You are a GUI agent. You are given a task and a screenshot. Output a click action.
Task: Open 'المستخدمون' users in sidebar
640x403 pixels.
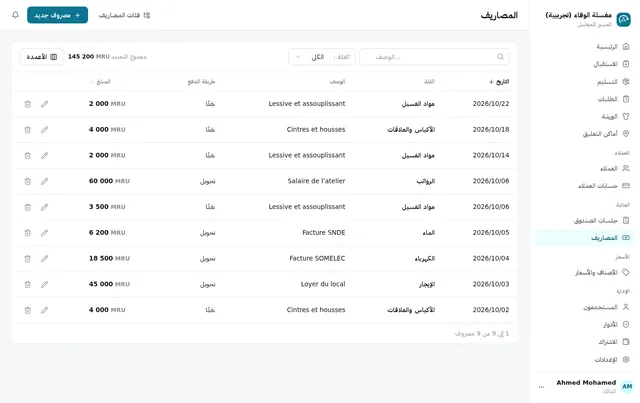(x=584, y=307)
